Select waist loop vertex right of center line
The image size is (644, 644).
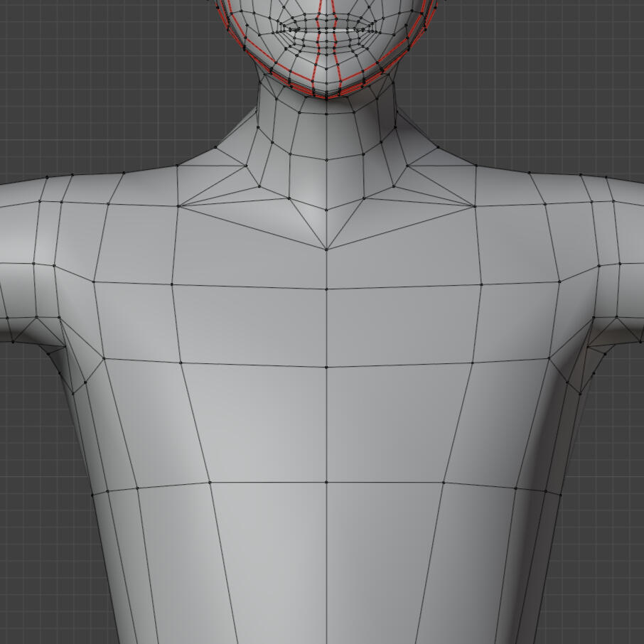tap(444, 482)
